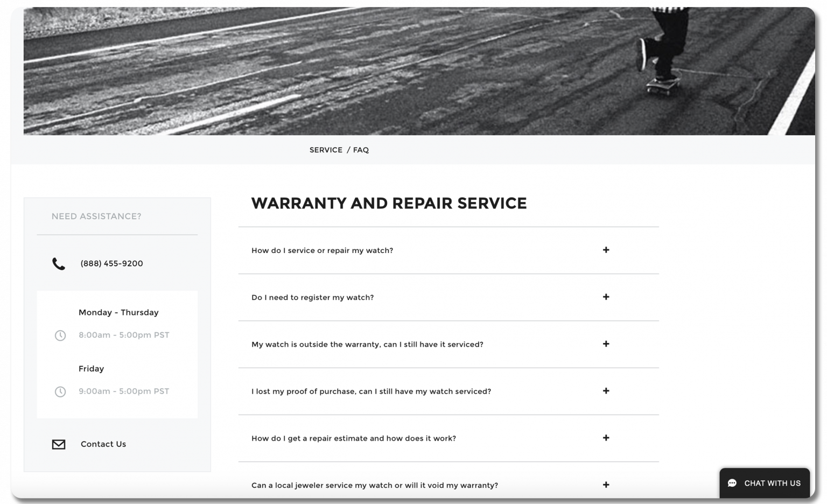Click the chat bubble icon on CHAT WITH US
Screen dimensions: 827x504
click(733, 483)
